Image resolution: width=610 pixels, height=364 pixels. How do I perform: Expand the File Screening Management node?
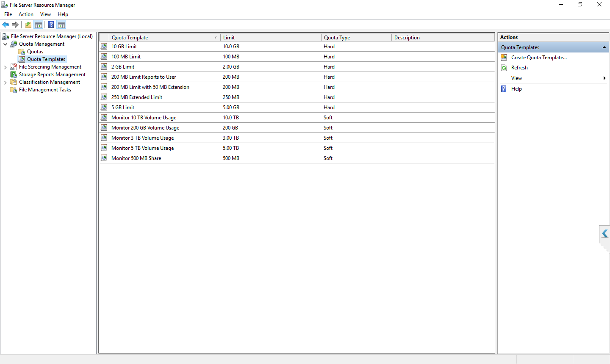(x=5, y=67)
